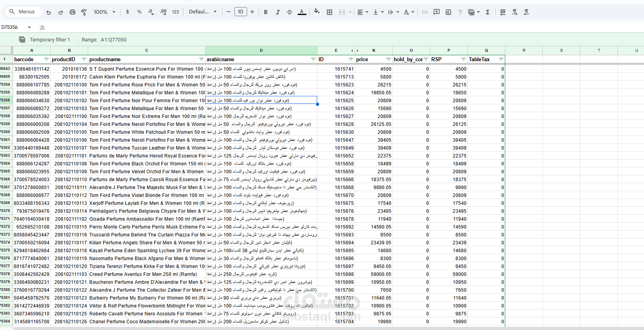The image size is (644, 330).
Task: Open filter menu on barcode column
Action: pos(46,59)
